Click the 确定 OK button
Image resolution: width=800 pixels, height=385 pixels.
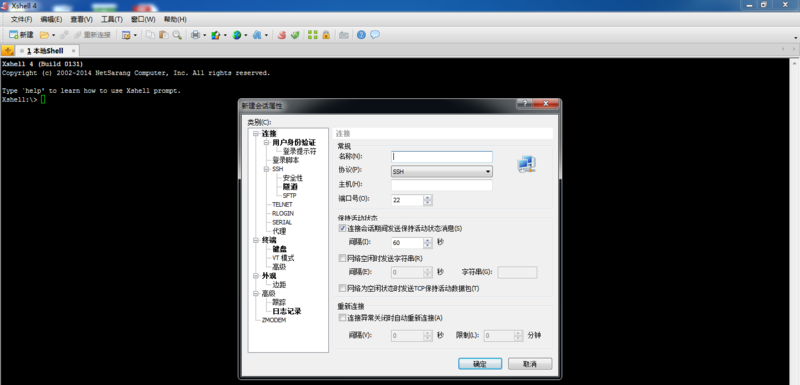click(480, 364)
